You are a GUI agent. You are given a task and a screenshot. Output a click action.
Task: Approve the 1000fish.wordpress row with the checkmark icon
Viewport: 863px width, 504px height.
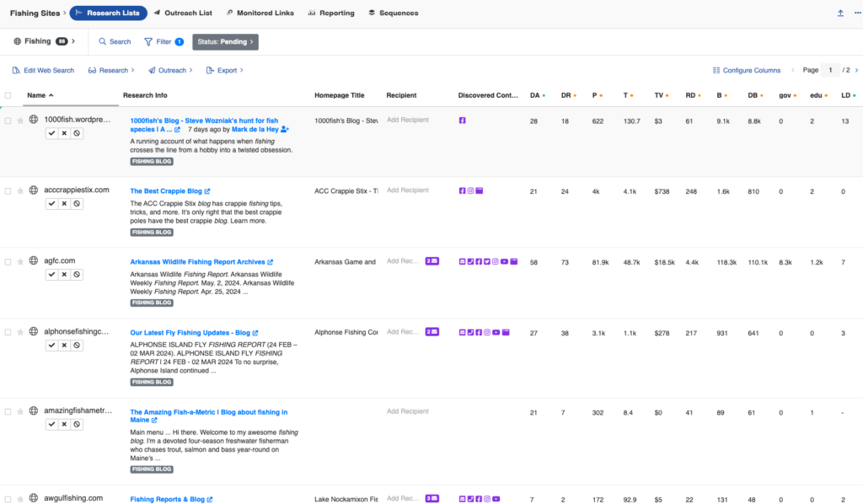pos(51,132)
